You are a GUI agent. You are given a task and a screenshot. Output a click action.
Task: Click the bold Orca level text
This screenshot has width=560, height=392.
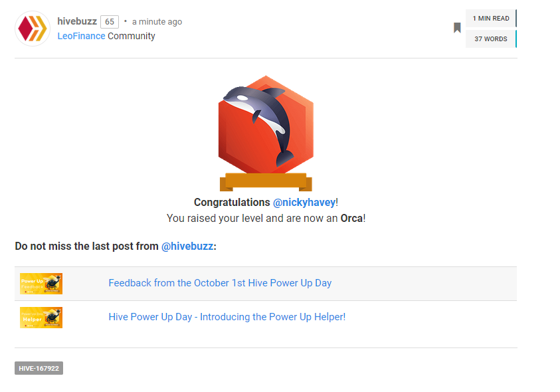click(x=351, y=219)
